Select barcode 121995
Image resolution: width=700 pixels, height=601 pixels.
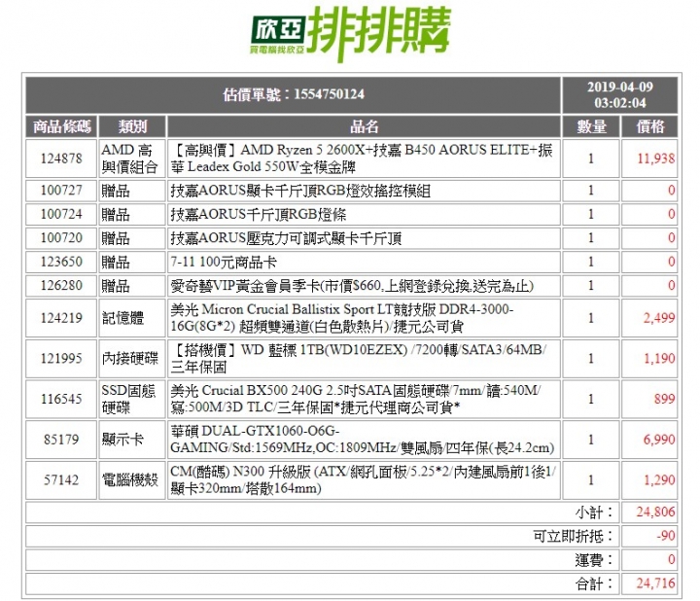tap(61, 358)
